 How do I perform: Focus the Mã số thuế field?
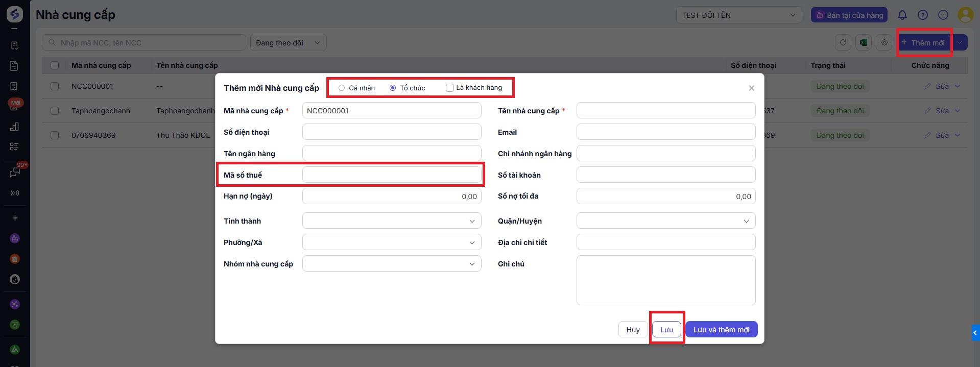tap(392, 175)
